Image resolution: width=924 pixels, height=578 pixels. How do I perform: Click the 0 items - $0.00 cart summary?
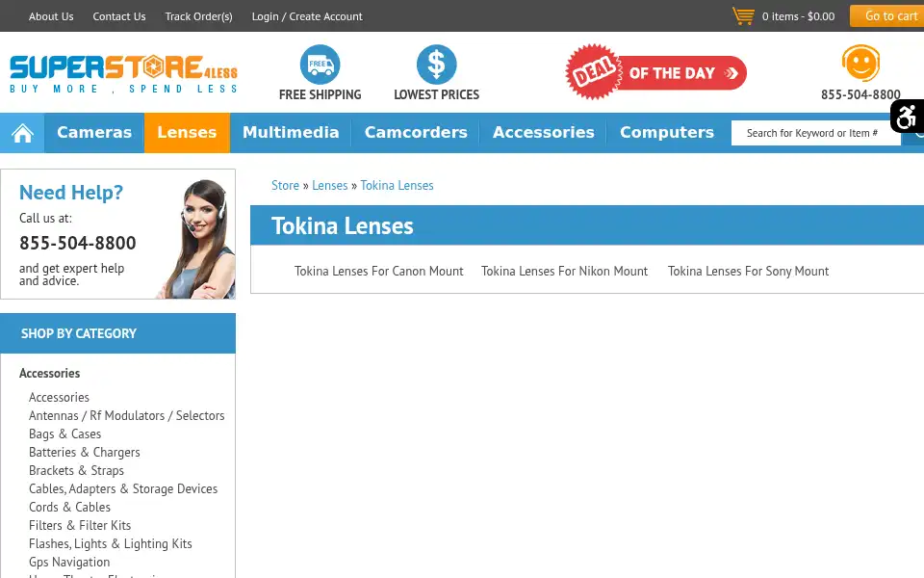[798, 16]
